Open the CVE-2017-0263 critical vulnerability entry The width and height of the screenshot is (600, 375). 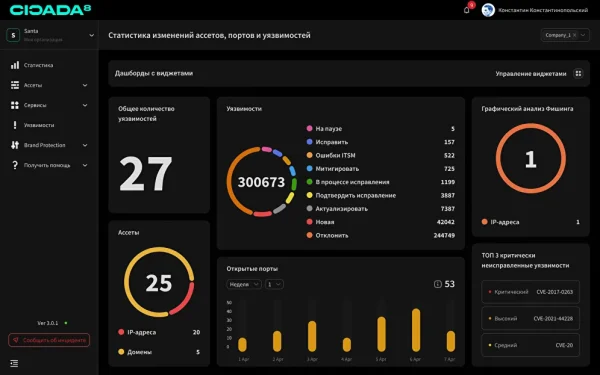(x=530, y=292)
